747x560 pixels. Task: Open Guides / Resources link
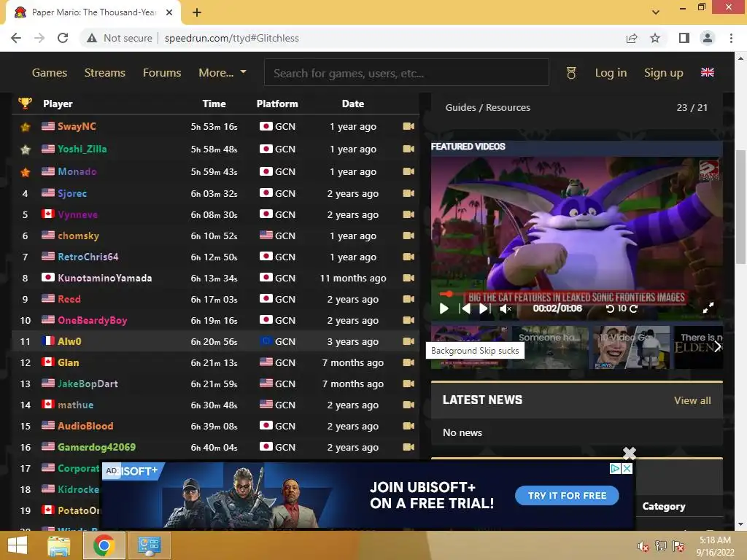[488, 108]
